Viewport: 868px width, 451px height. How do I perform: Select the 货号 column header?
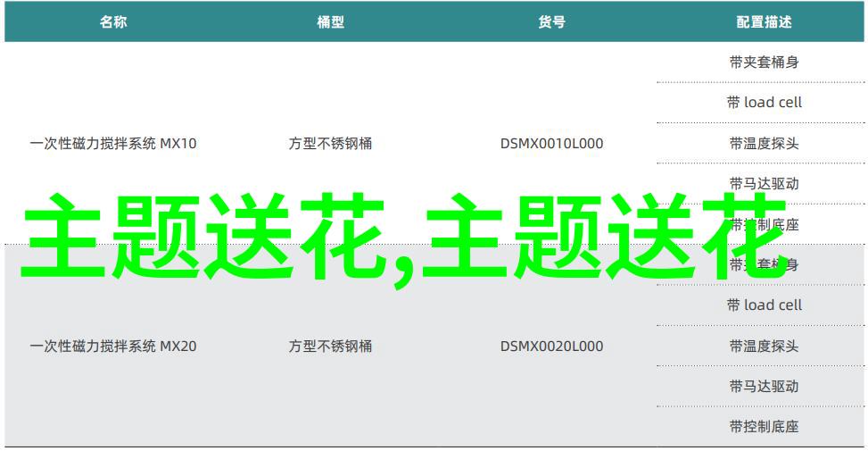click(551, 22)
